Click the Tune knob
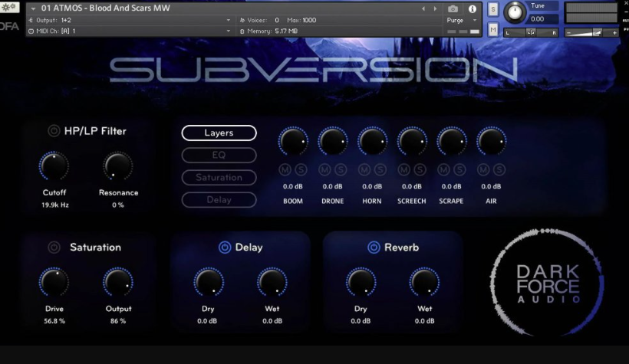 coord(515,12)
